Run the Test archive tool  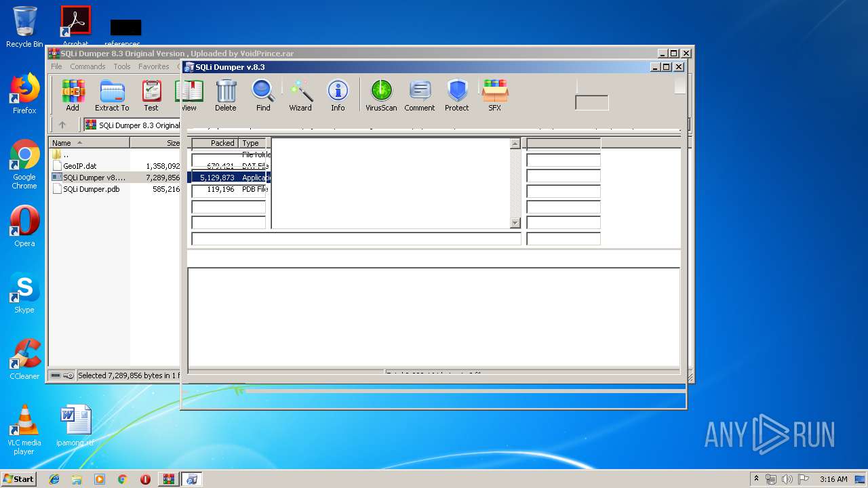click(151, 95)
